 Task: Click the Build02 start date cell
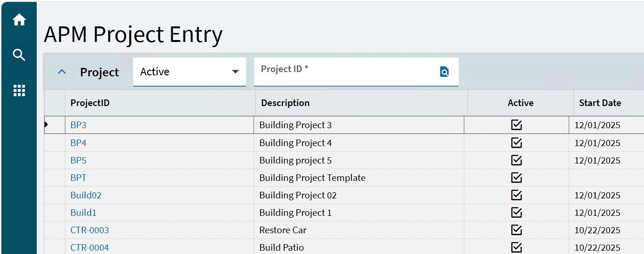click(x=606, y=195)
